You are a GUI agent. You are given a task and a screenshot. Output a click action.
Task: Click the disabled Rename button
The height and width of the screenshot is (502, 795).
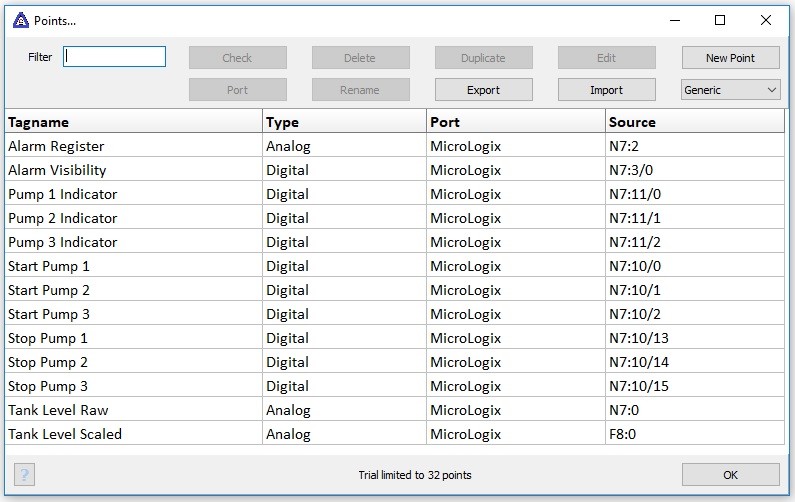(x=360, y=90)
